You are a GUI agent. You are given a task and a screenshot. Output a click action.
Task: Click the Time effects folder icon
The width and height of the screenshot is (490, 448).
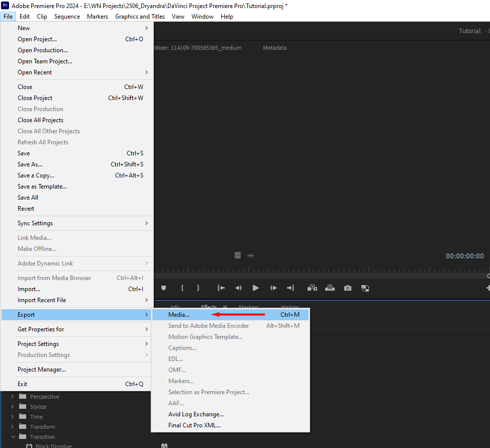[x=23, y=416]
